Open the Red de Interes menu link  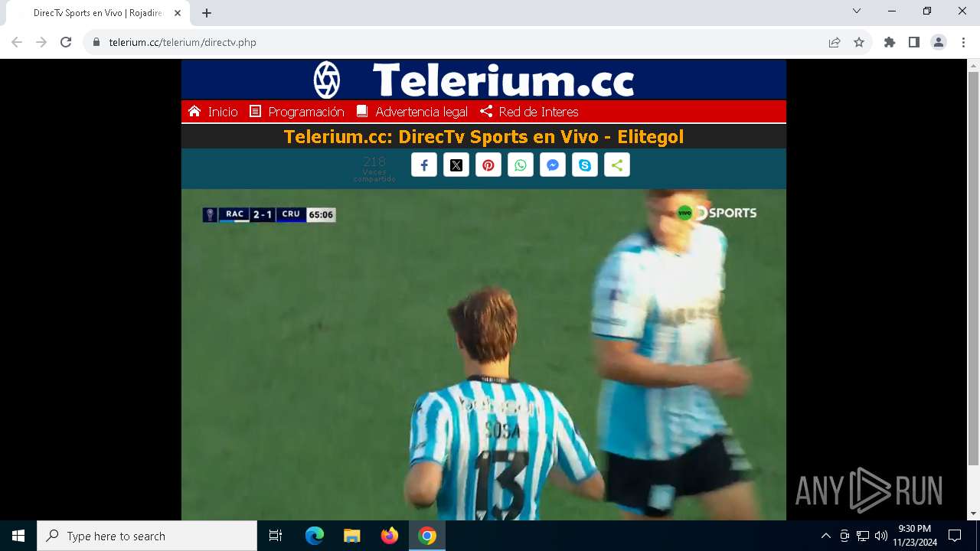point(529,112)
